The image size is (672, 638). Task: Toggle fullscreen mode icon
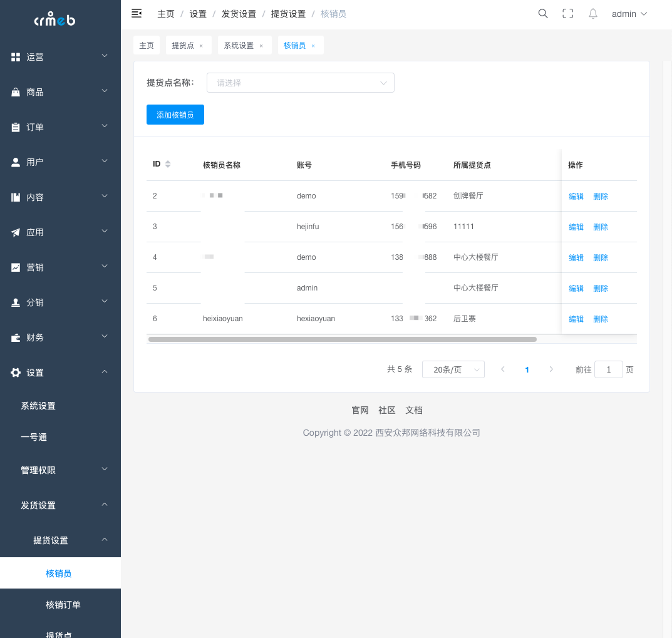click(x=567, y=14)
